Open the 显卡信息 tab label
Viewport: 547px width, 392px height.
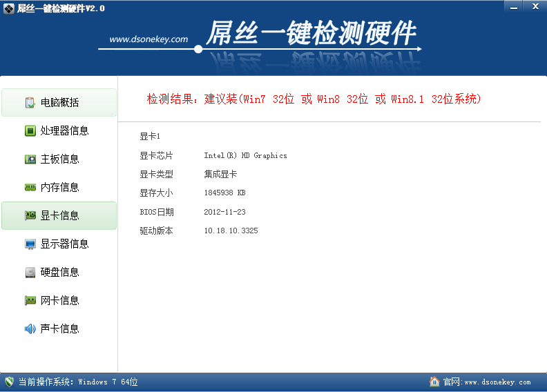[x=60, y=216]
